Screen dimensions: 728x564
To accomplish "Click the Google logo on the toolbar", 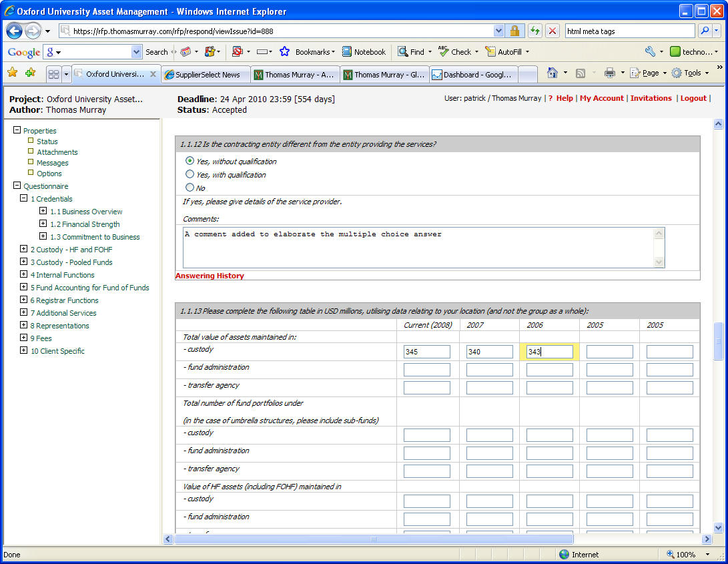I will (24, 52).
